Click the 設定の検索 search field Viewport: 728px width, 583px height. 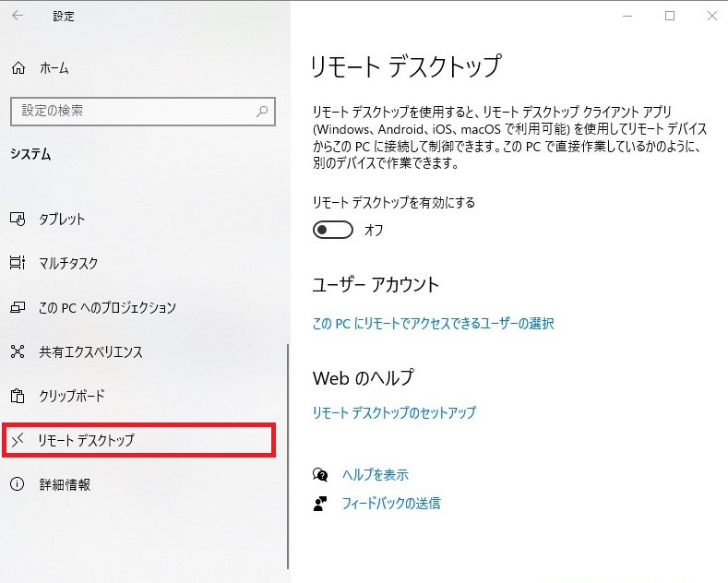point(143,112)
